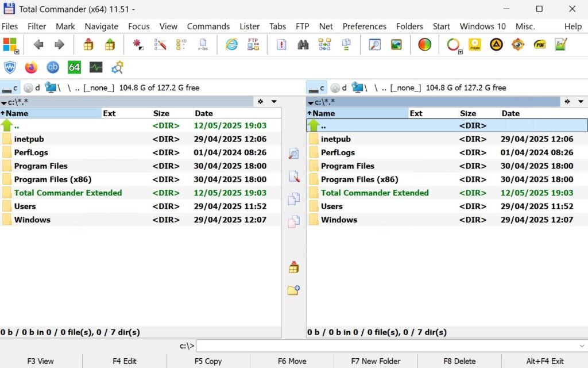Screen dimensions: 588x368
Task: Click the red asterisk invert selection icon
Action: point(138,44)
